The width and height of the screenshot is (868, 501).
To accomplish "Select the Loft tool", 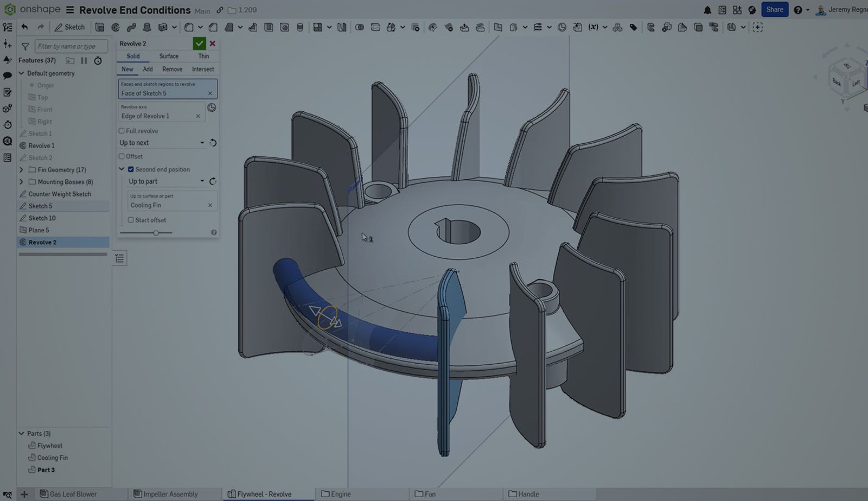I will pos(148,27).
